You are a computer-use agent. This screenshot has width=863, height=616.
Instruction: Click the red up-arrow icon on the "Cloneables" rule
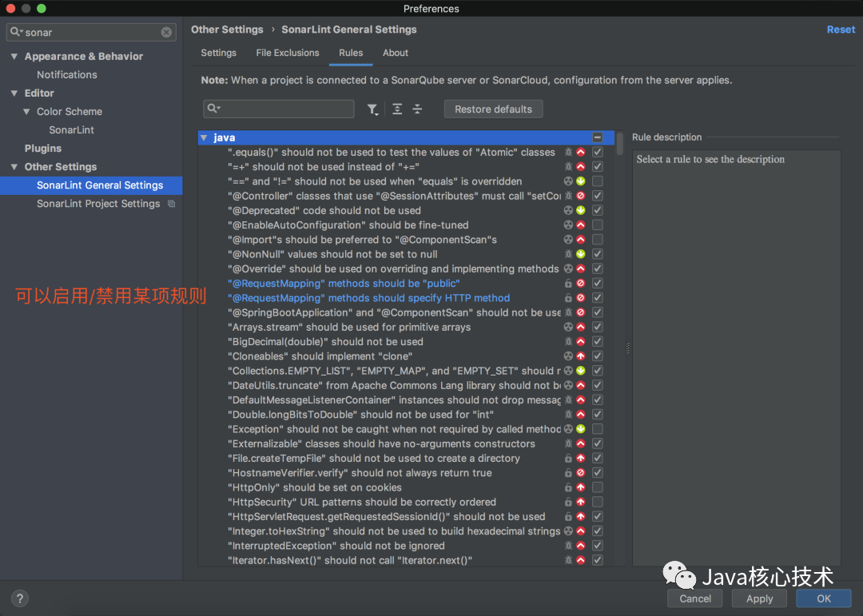coord(581,356)
